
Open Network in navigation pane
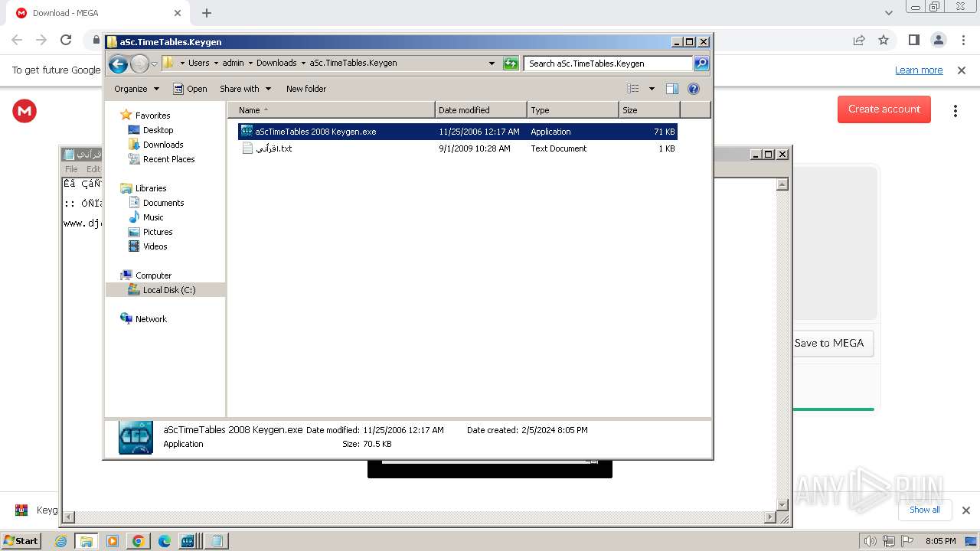pos(151,319)
